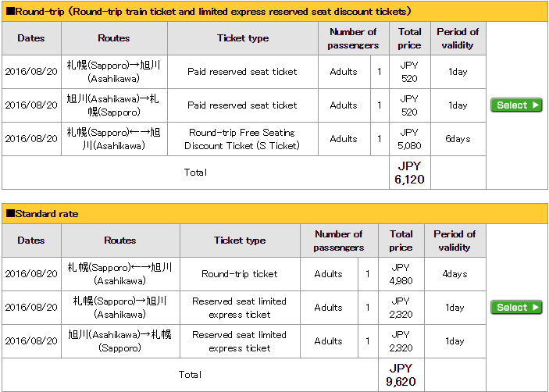
Task: Click the 4days validity cell
Action: point(455,274)
